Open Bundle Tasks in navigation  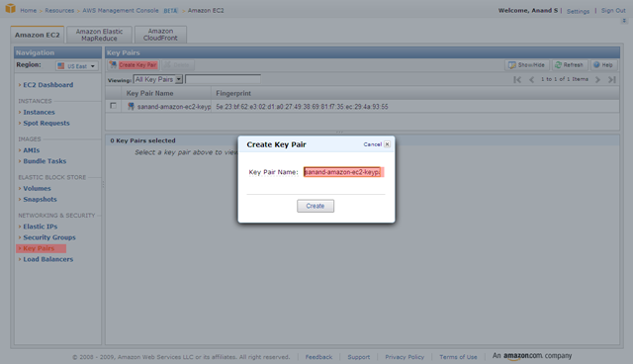(x=45, y=161)
